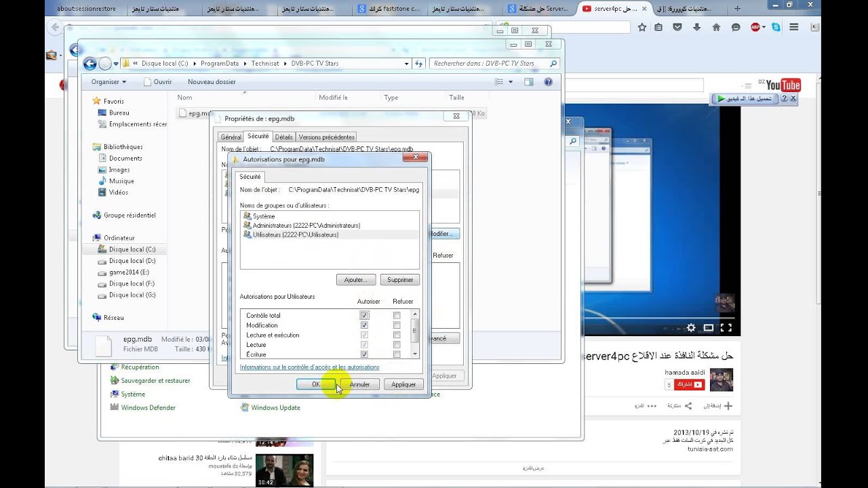
Task: Click Annuler in the Autorisations dialog
Action: pyautogui.click(x=359, y=384)
